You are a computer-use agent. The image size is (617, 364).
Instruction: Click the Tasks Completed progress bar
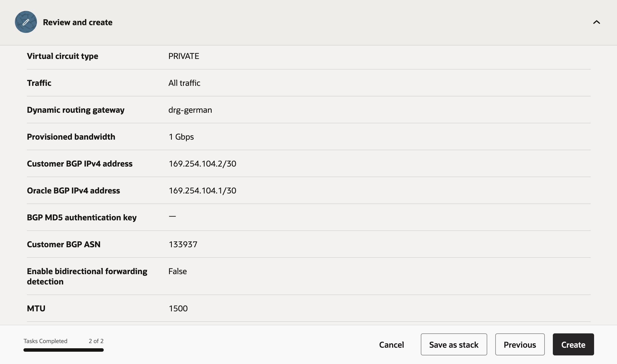tap(64, 350)
